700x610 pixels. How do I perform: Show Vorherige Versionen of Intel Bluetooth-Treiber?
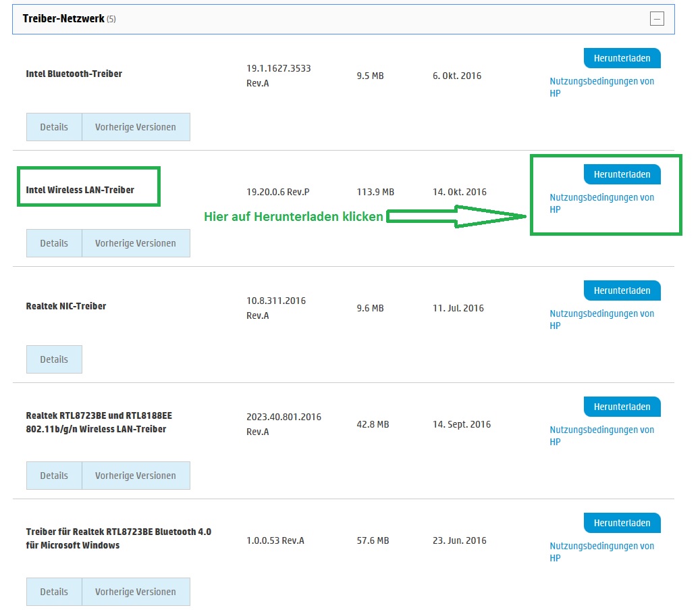click(x=136, y=127)
